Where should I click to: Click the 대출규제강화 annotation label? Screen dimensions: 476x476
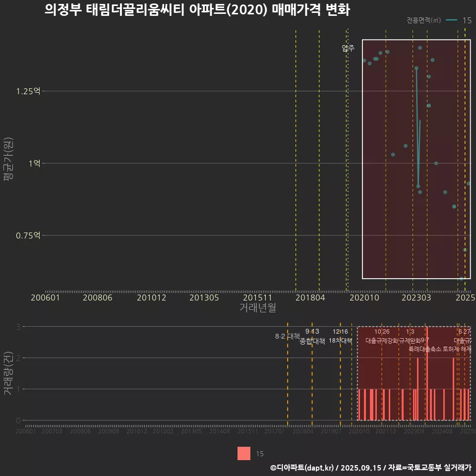coord(381,341)
